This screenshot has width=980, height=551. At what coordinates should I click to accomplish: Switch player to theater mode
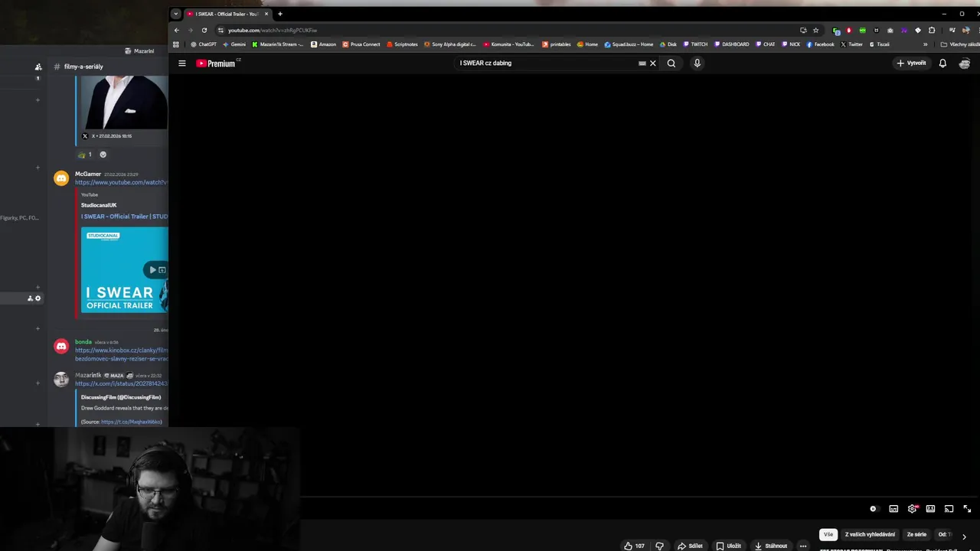tap(930, 509)
